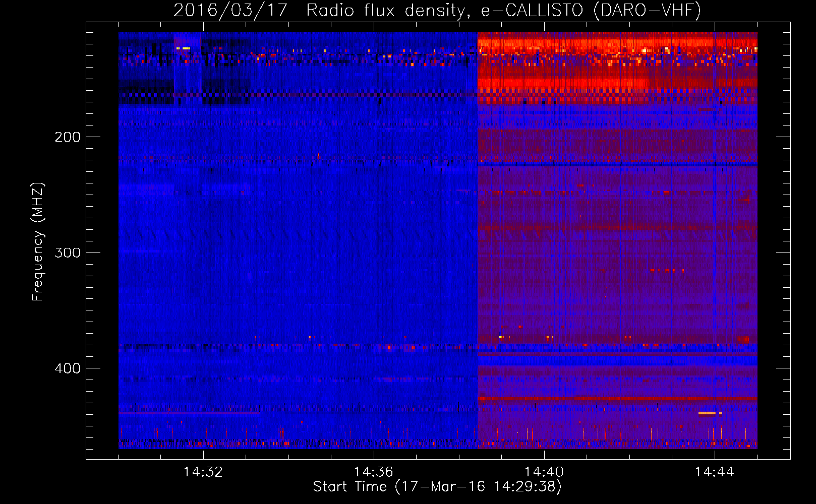
Task: Click the '14:40' time tick label
Action: point(544,472)
